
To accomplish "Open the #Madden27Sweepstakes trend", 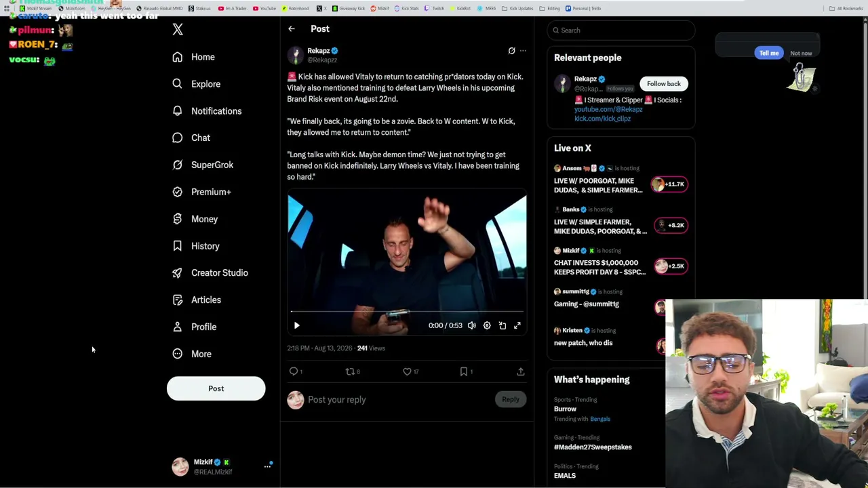I will (x=593, y=447).
